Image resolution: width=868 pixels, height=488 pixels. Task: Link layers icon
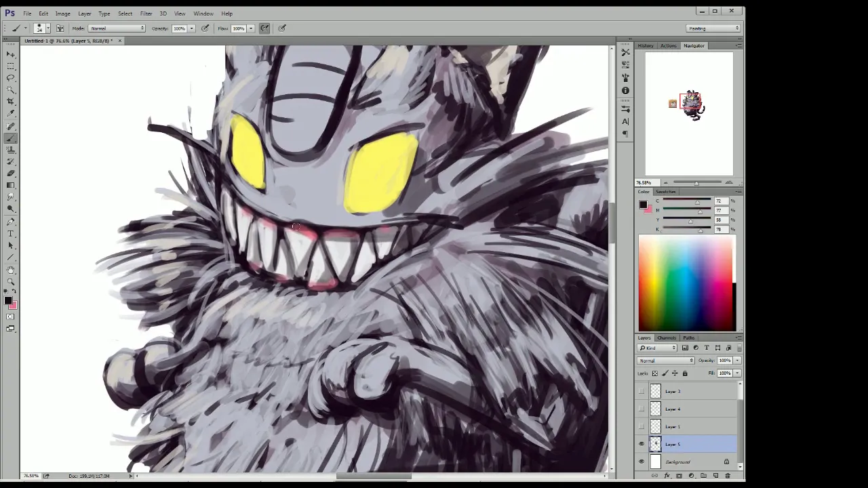coord(655,476)
